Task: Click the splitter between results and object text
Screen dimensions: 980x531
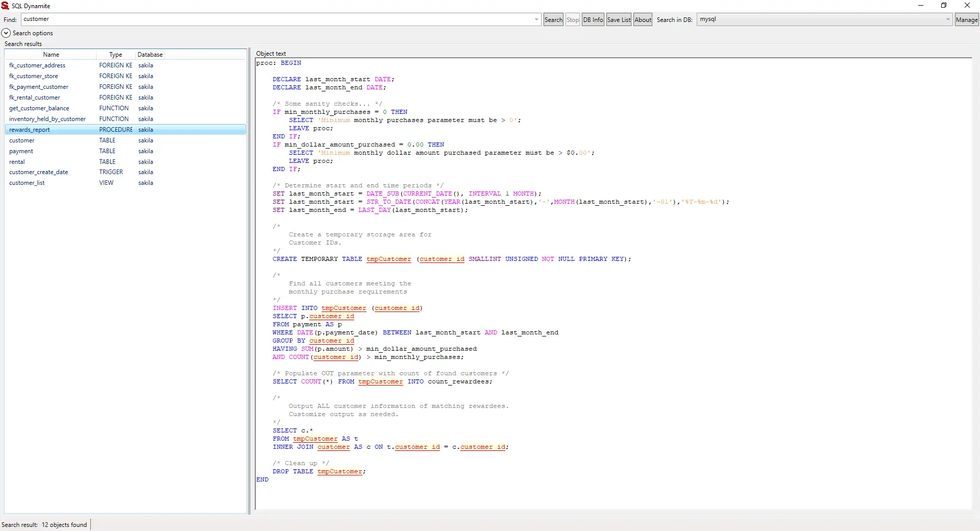Action: 250,281
